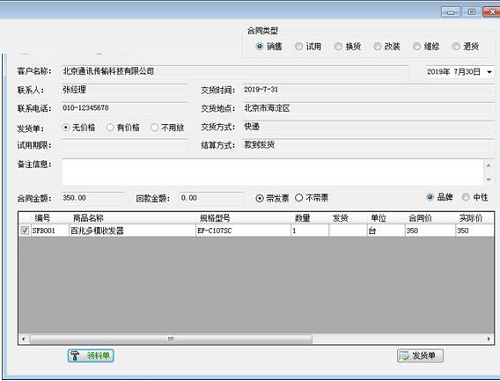Viewport: 500px width, 381px height.
Task: Click the remarks scroll down arrow
Action: click(488, 179)
